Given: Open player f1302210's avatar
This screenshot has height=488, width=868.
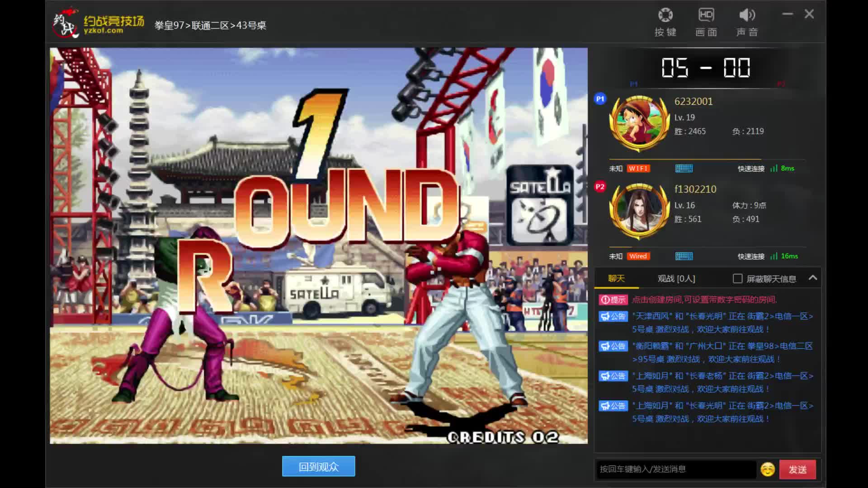Looking at the screenshot, I should (x=639, y=211).
